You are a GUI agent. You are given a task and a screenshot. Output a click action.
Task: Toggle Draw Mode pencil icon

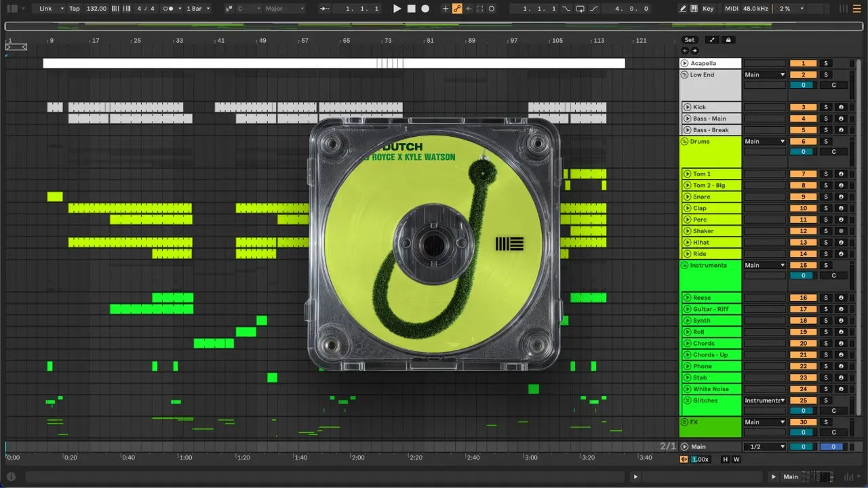coord(683,9)
